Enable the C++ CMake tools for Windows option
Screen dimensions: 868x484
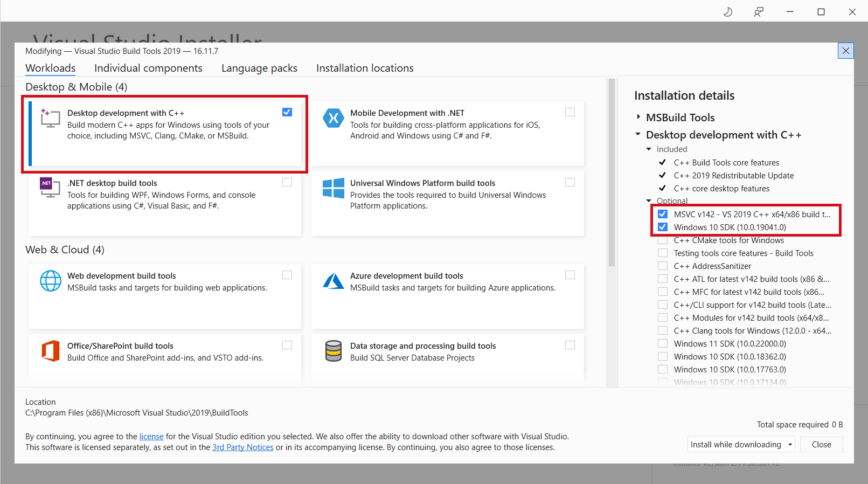(x=663, y=240)
